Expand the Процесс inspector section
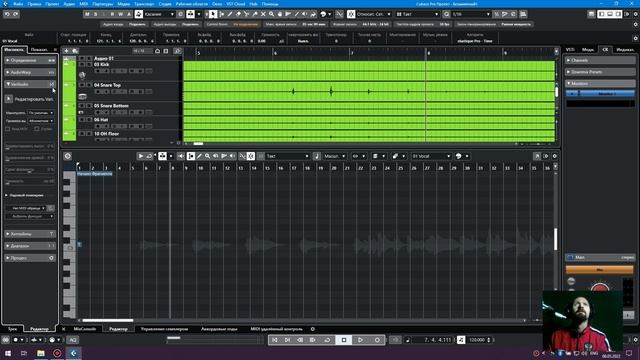 pyautogui.click(x=29, y=258)
